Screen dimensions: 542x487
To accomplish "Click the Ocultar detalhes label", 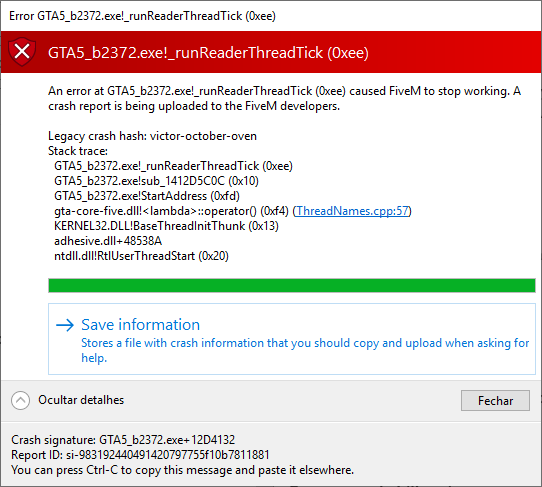I will point(81,400).
